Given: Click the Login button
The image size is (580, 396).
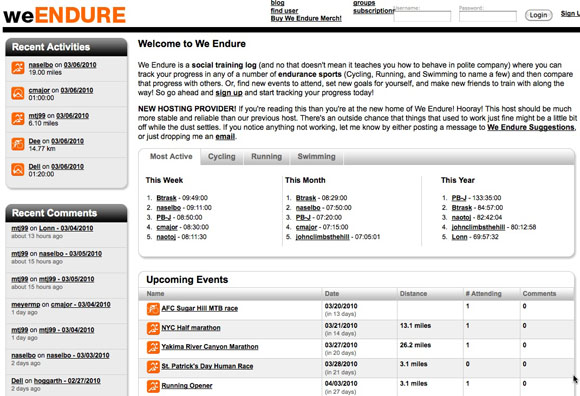Looking at the screenshot, I should click(x=538, y=15).
